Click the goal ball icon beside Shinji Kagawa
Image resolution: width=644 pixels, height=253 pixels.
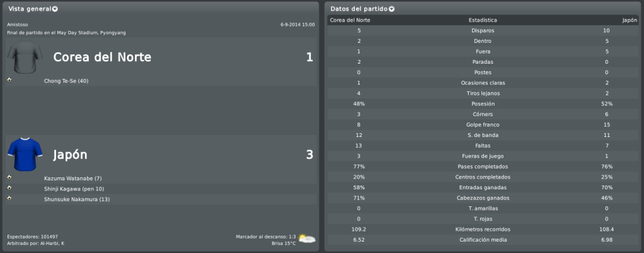click(9, 187)
